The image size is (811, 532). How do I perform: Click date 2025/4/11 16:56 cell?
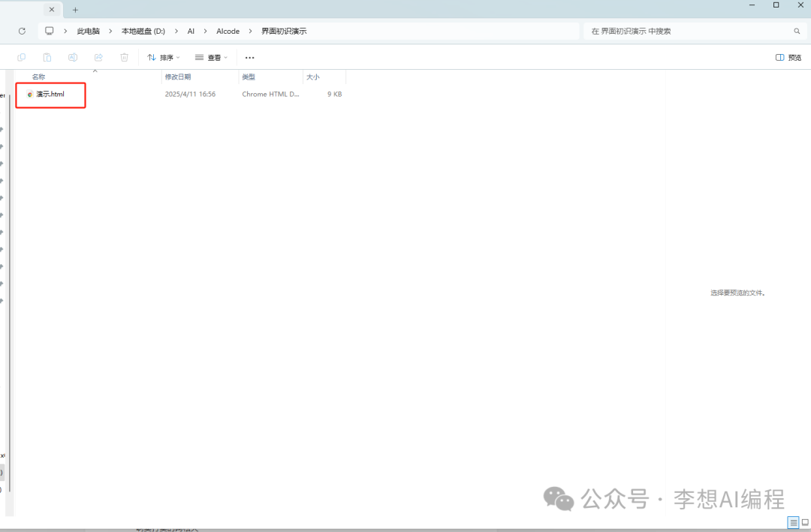point(190,94)
